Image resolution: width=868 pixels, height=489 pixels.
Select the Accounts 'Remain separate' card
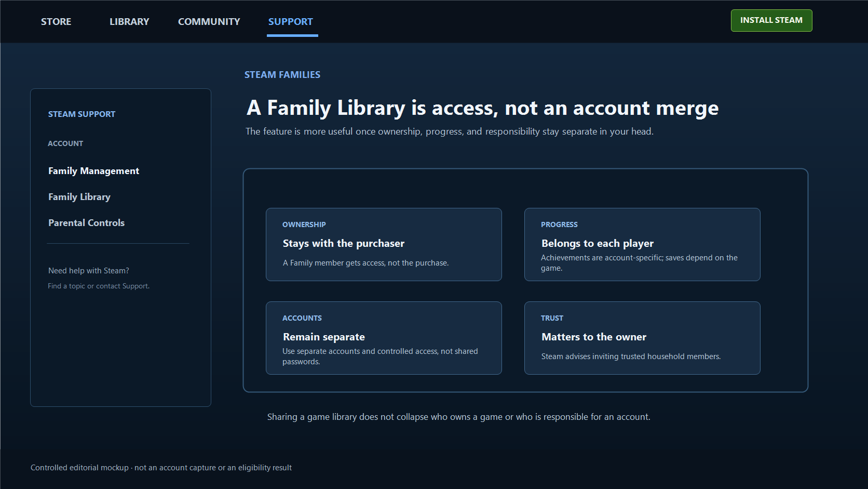[x=384, y=338]
